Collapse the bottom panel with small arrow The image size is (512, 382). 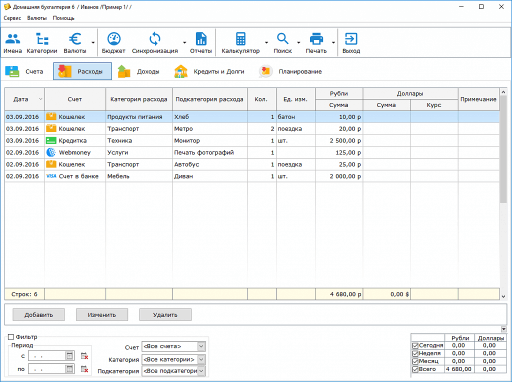point(504,329)
